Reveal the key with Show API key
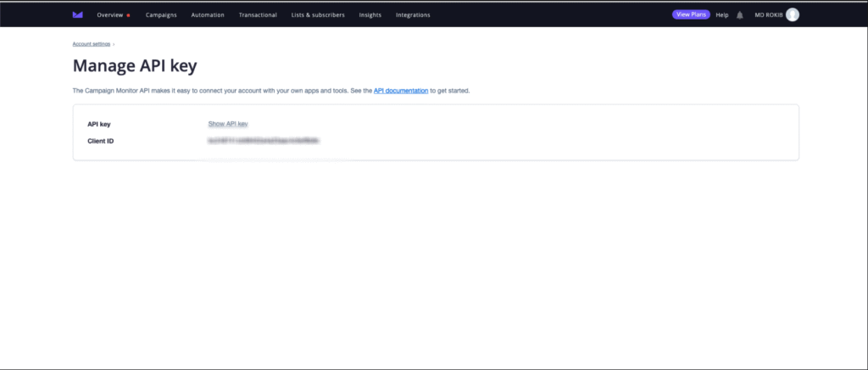 228,124
